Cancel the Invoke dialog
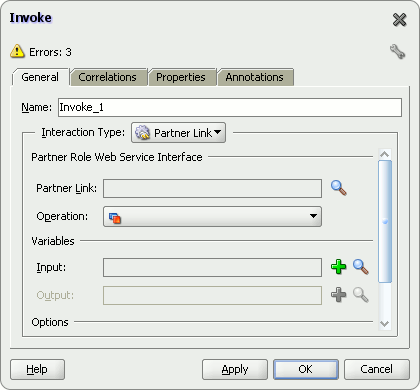Screen dimensions: 420x390 tap(377, 369)
